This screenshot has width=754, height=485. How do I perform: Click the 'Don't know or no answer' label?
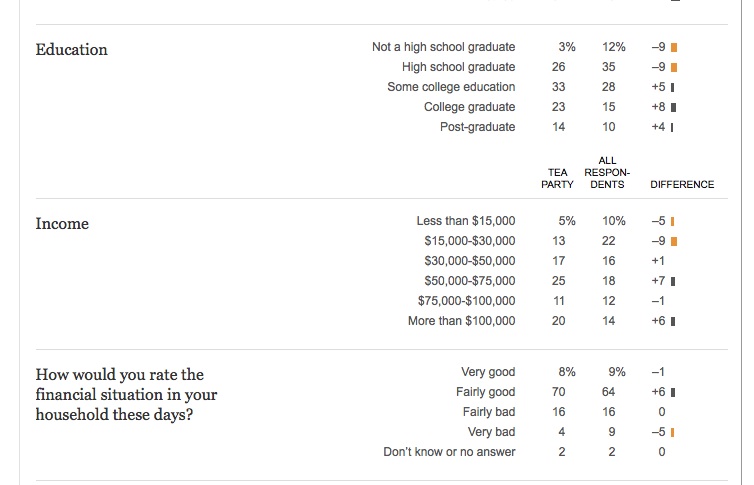449,452
